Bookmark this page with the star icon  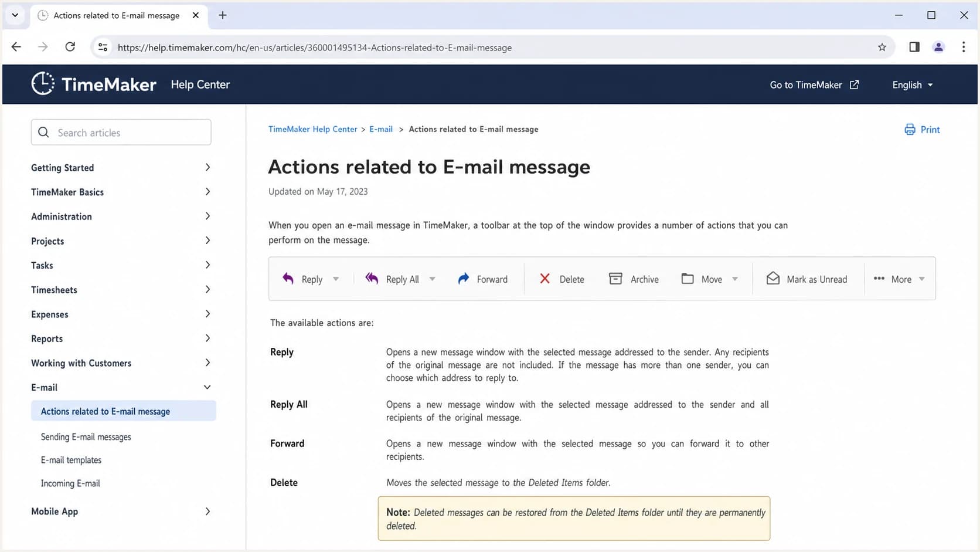pyautogui.click(x=882, y=48)
